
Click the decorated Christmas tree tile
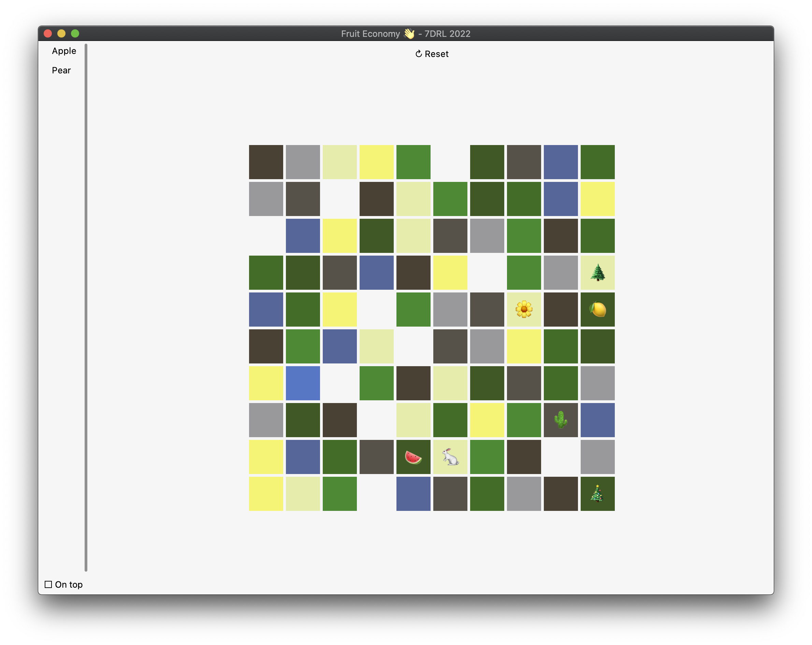coord(597,493)
